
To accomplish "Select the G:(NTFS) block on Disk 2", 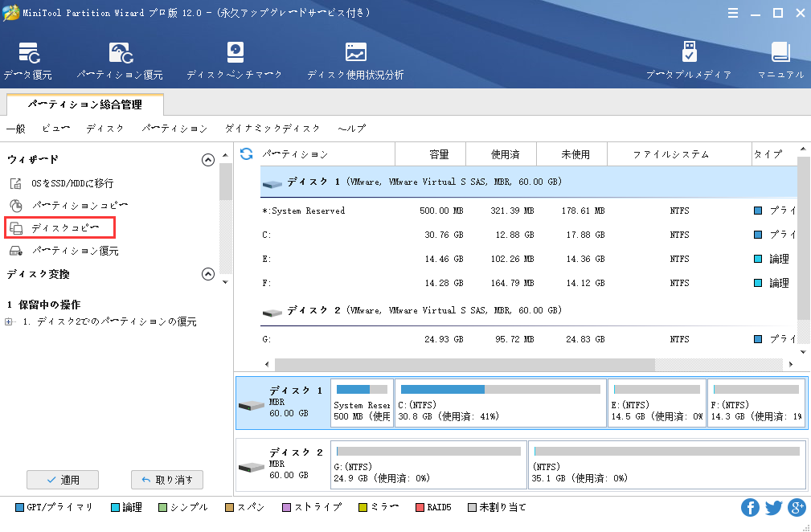I will point(428,465).
